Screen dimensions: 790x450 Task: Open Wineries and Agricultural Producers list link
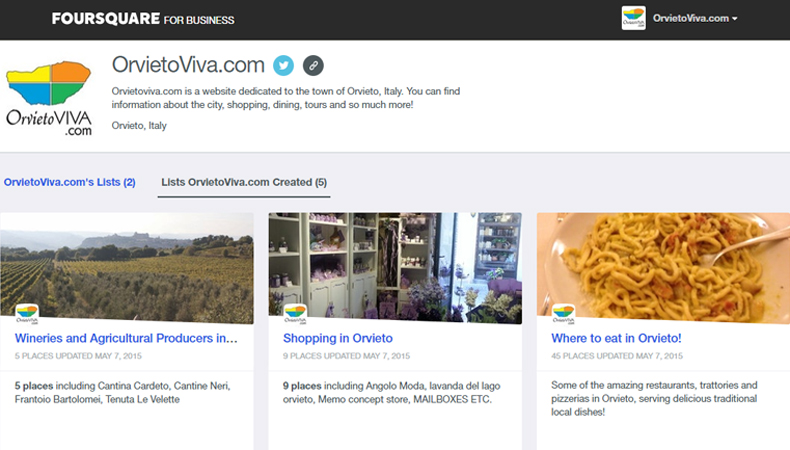click(x=126, y=338)
